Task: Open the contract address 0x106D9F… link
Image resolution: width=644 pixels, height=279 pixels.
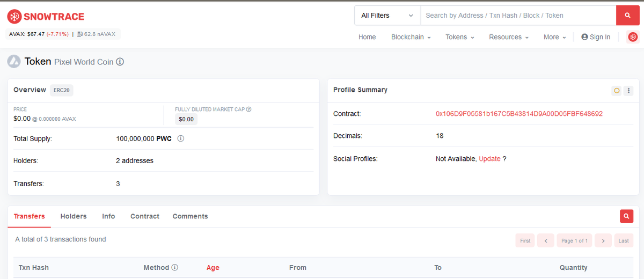Action: pos(519,114)
